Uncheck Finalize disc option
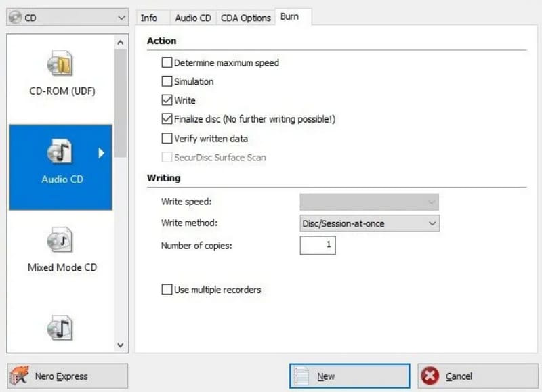This screenshot has width=542, height=392. 167,119
